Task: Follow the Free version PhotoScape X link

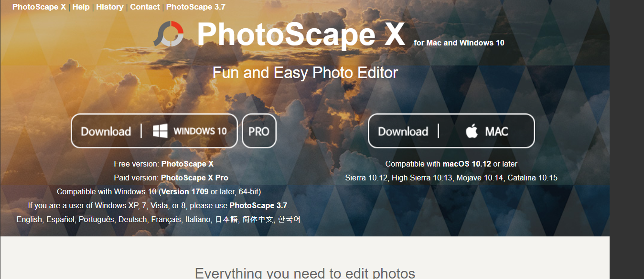Action: pos(187,164)
